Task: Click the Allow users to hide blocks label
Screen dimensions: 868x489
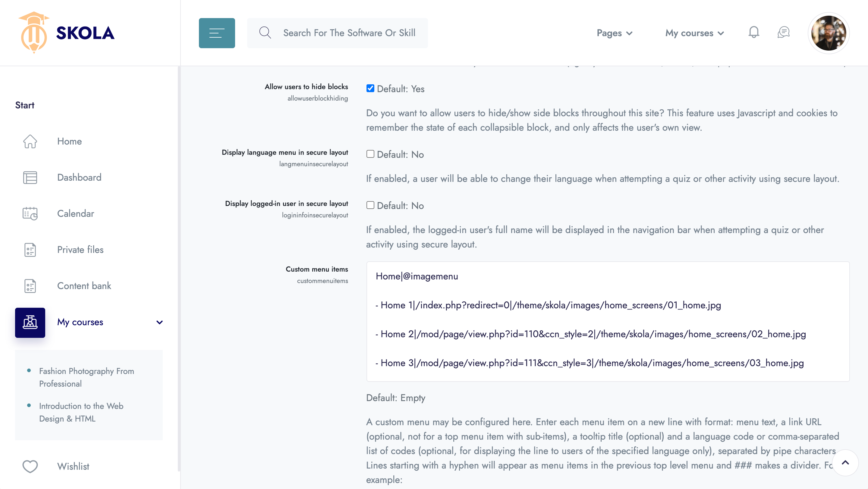Action: point(306,86)
